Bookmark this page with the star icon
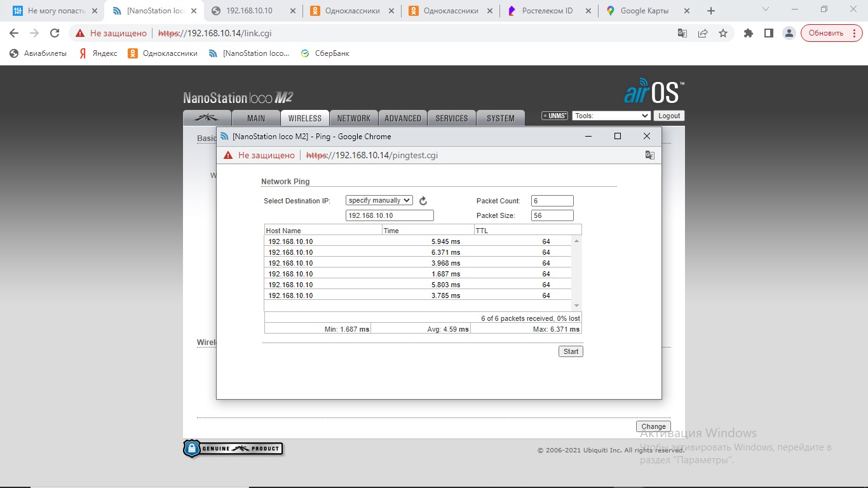The height and width of the screenshot is (488, 868). [723, 33]
